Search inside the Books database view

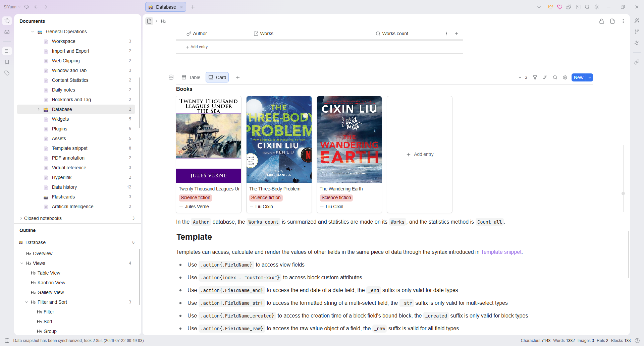pyautogui.click(x=555, y=77)
